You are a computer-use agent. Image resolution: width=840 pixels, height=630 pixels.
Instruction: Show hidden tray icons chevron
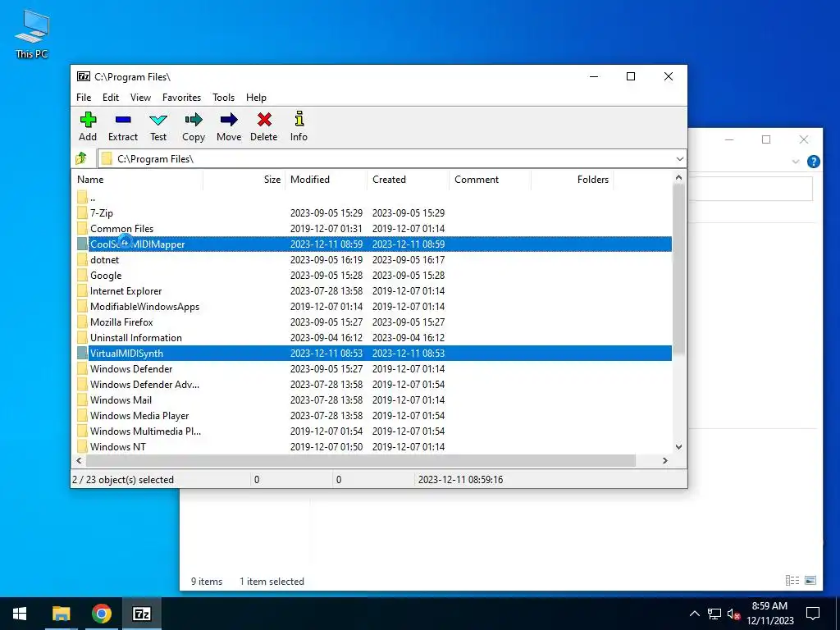tap(694, 614)
